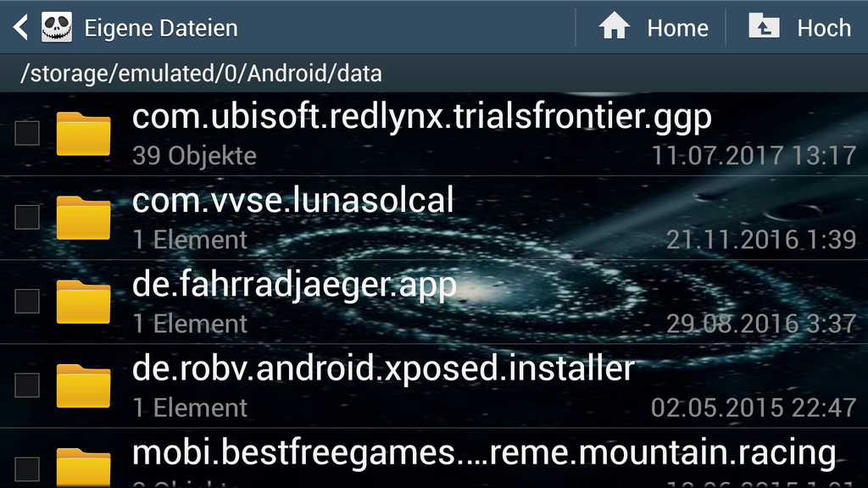Tap the /storage/emulated/0/Android/data path bar

(x=434, y=73)
